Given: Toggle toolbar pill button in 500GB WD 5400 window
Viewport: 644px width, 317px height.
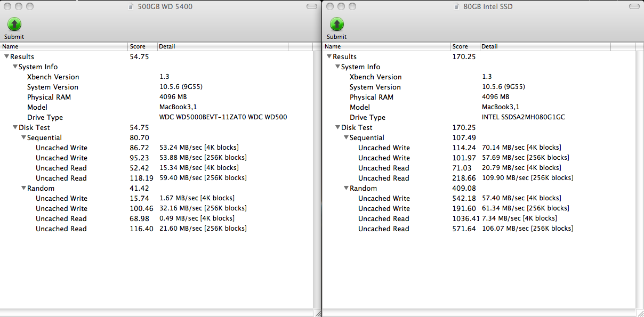Looking at the screenshot, I should [x=312, y=6].
